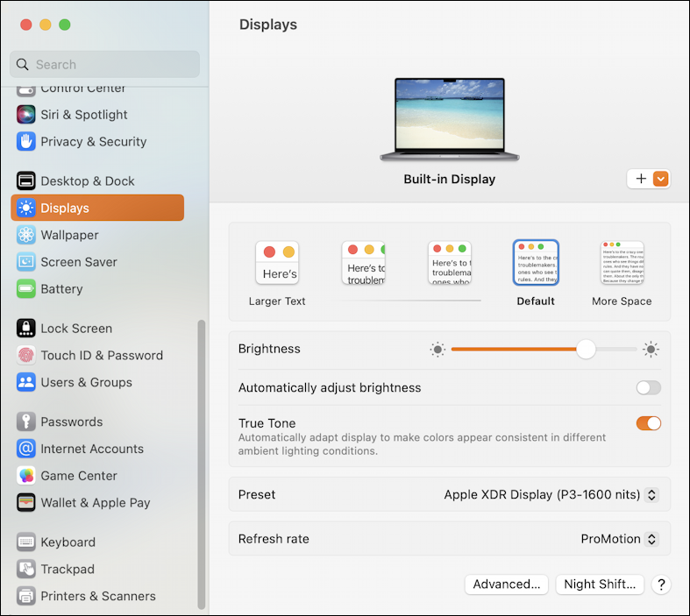Click the Displays sun icon in sidebar
Viewport: 690px width, 616px height.
pyautogui.click(x=26, y=208)
